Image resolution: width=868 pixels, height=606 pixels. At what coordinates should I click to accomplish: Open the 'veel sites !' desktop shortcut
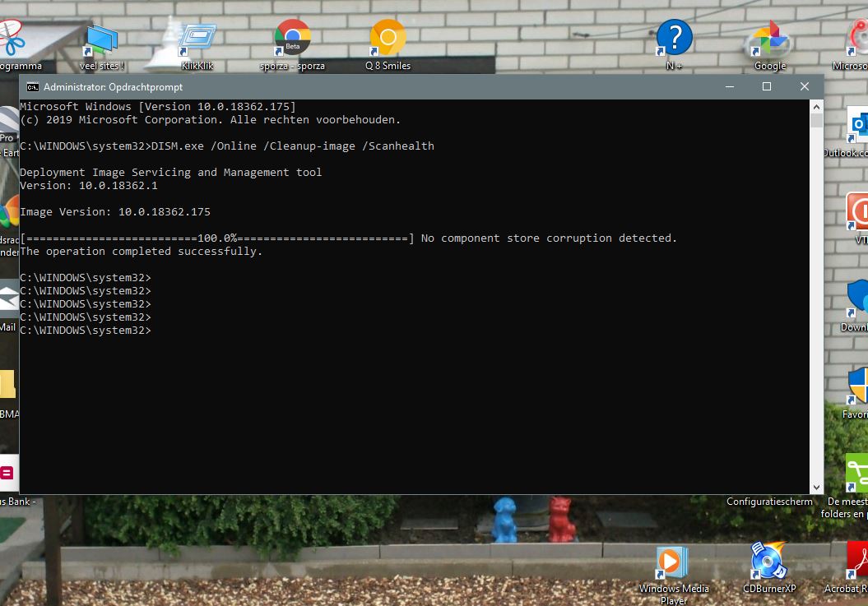[x=101, y=43]
